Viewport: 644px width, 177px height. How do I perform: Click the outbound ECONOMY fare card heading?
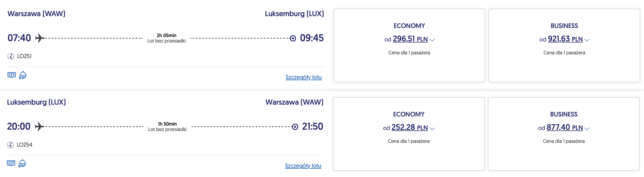click(x=409, y=26)
